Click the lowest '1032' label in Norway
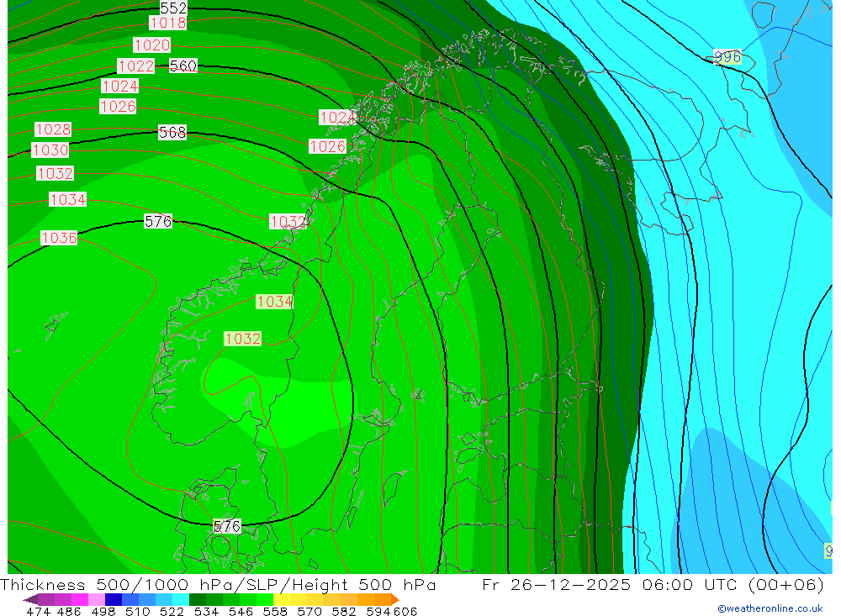 coord(242,339)
